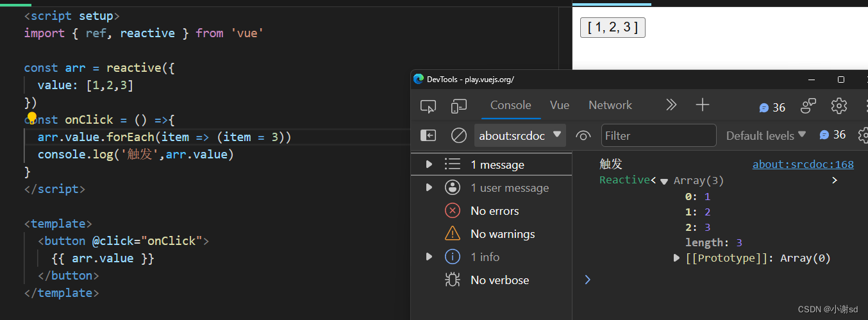Screen dimensions: 868x320
Task: Clear the console with the ban icon
Action: pos(459,135)
